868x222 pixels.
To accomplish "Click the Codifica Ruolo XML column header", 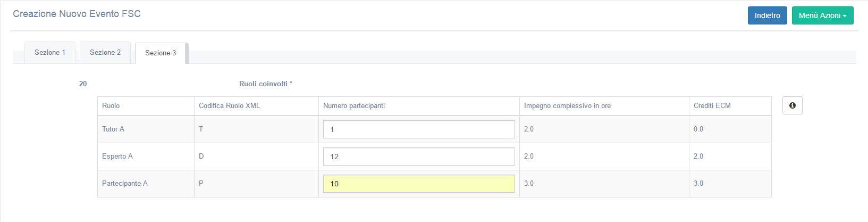I will (x=230, y=106).
